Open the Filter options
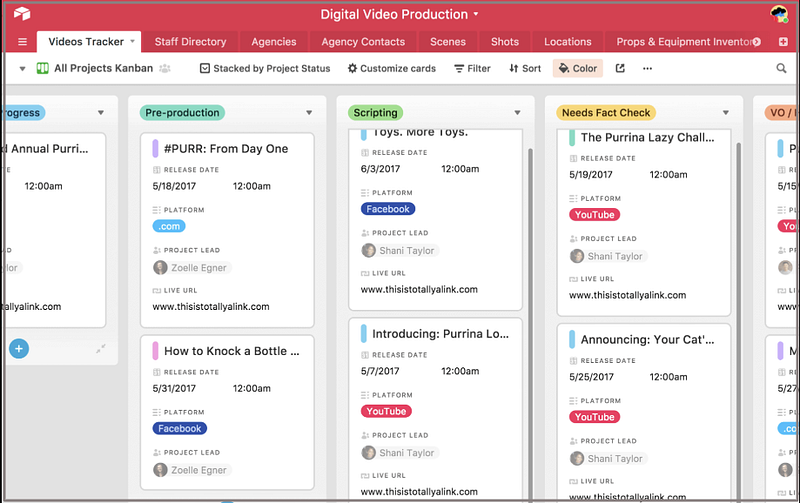 472,68
